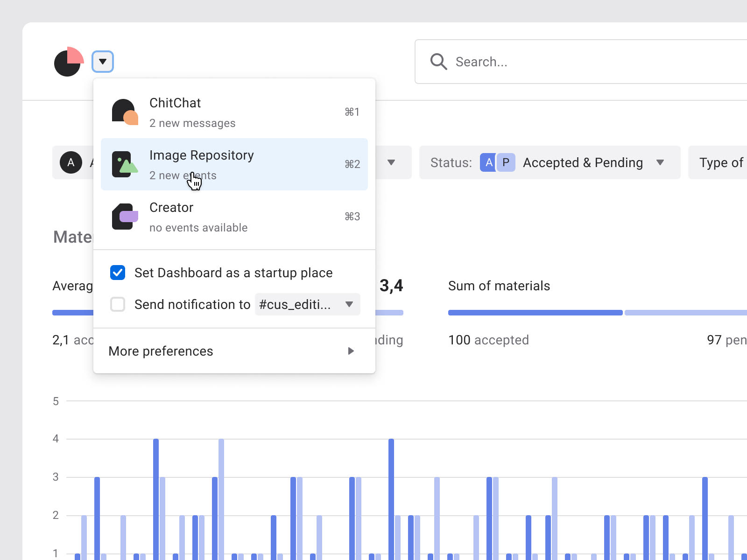Click the blue 'A' accepted status badge

[x=488, y=162]
